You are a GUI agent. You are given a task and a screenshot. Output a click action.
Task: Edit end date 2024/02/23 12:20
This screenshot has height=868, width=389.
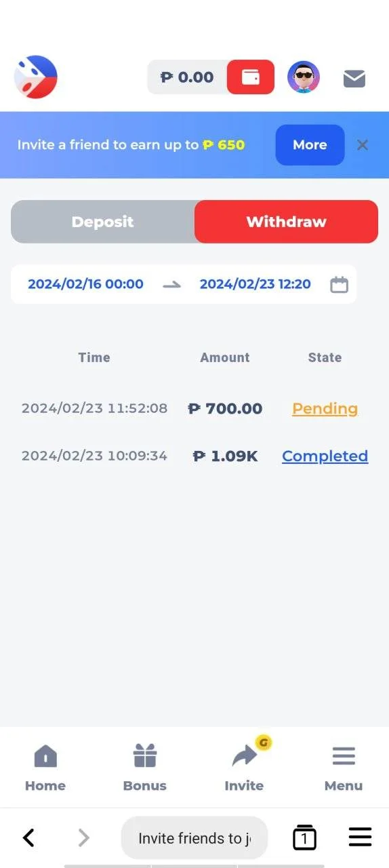pos(255,284)
